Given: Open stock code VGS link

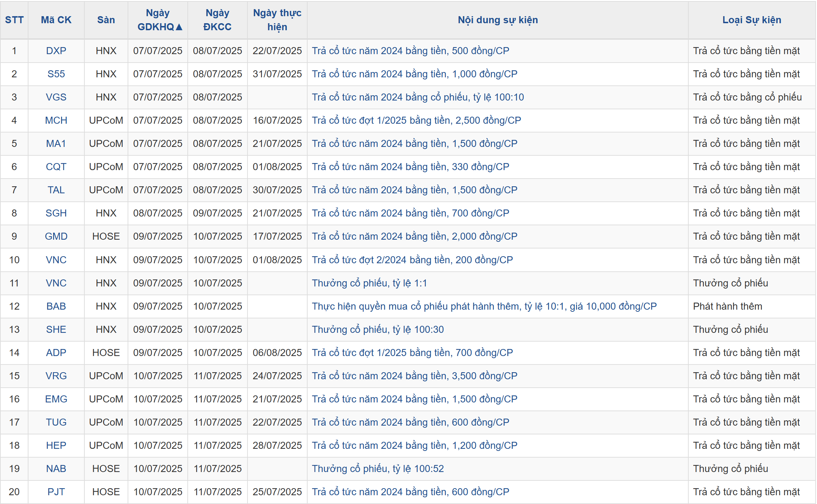Looking at the screenshot, I should point(56,97).
